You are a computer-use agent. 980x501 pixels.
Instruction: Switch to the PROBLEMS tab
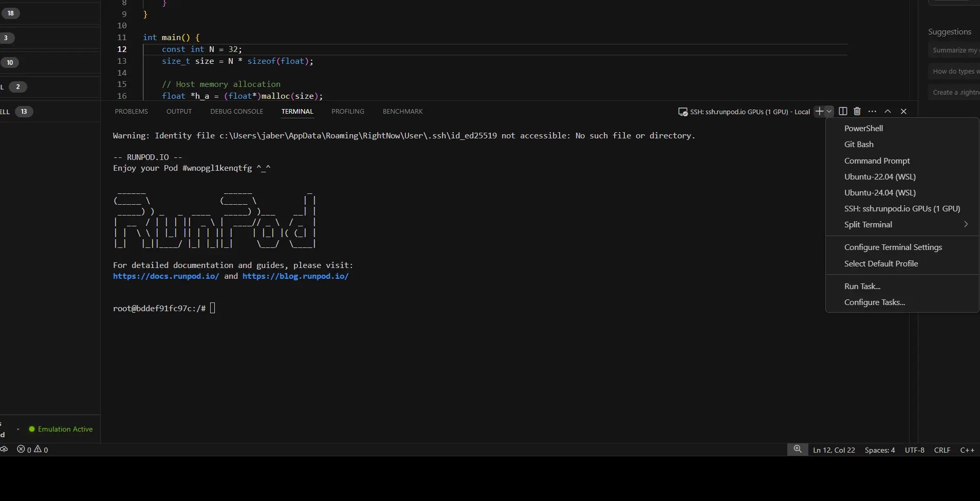tap(132, 111)
